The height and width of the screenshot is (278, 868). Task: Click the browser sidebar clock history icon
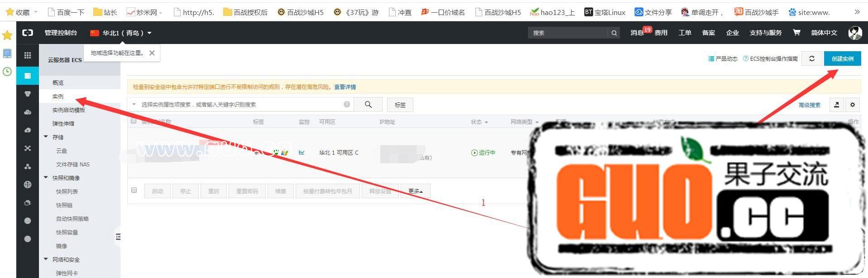click(x=7, y=72)
